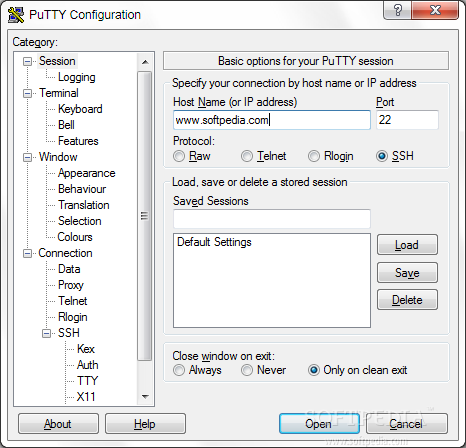Collapse the SSH tree node
This screenshot has width=466, height=448.
46,333
